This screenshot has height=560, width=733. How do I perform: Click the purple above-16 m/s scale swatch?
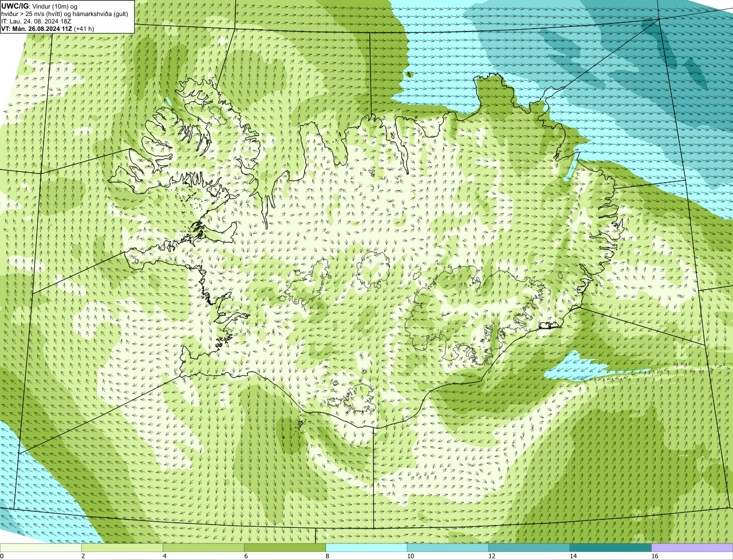[692, 547]
